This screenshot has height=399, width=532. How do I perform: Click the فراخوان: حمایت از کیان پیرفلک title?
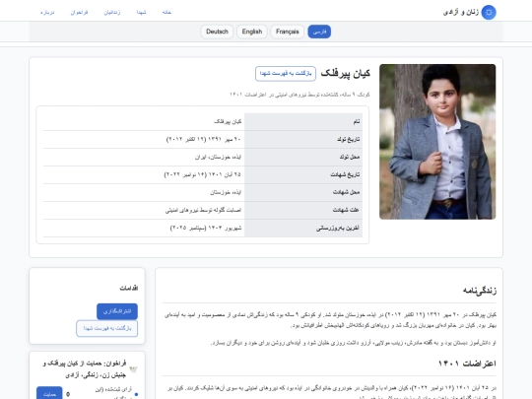click(x=84, y=369)
